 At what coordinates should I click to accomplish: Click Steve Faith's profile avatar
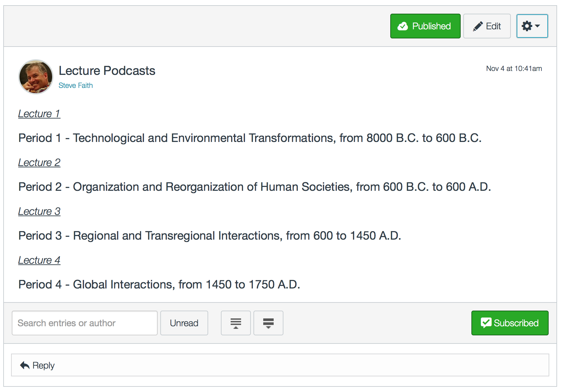(36, 77)
